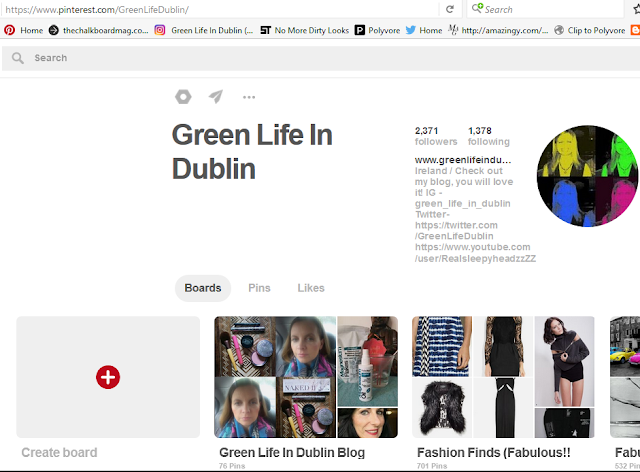Switch to the Likes tab
Image resolution: width=640 pixels, height=472 pixels.
[x=311, y=288]
